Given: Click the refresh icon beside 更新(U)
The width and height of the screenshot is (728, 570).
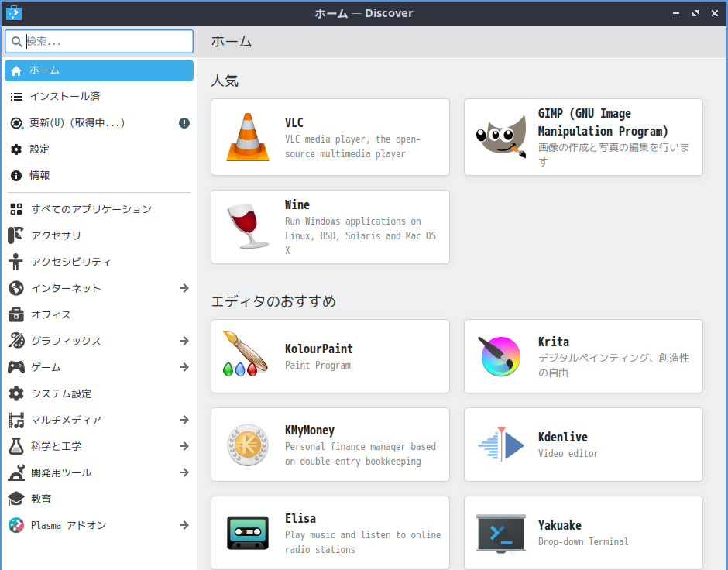Looking at the screenshot, I should (x=16, y=123).
